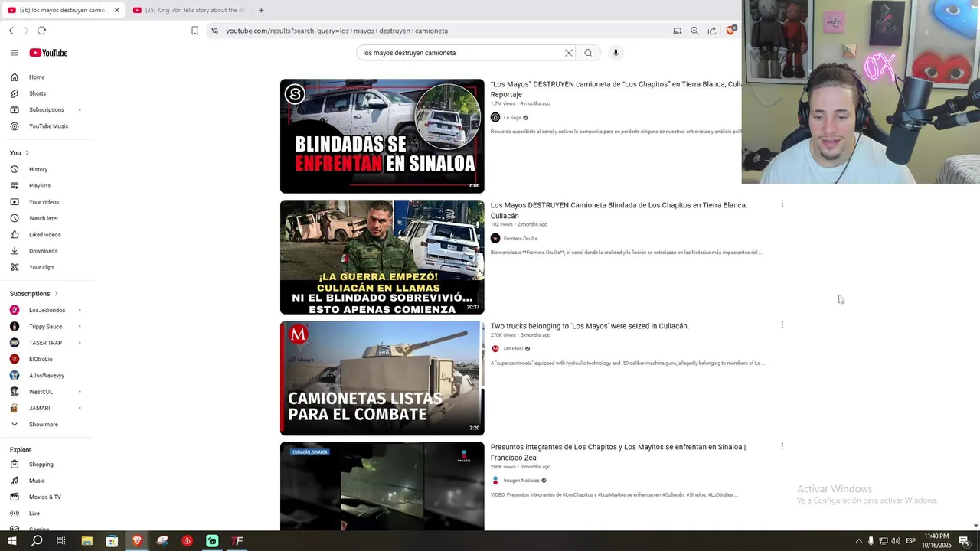Screen dimensions: 980x551
Task: Go back in the browser
Action: (x=11, y=31)
